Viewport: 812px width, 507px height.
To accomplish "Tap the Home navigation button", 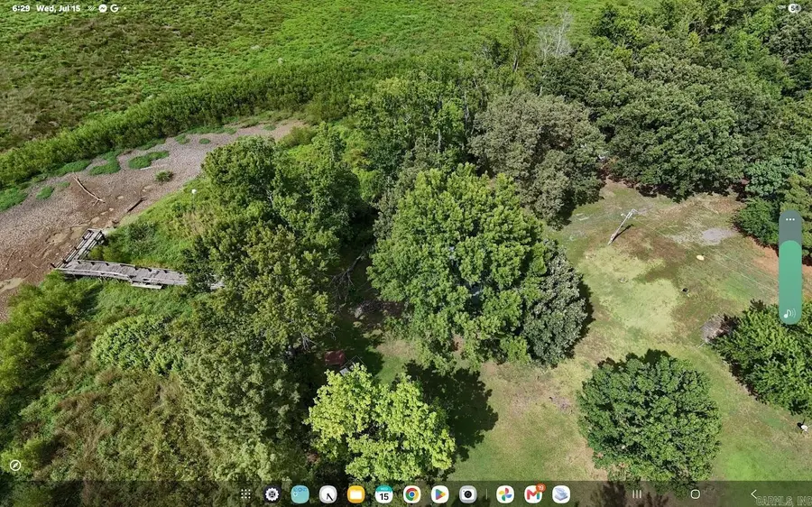I will (696, 494).
